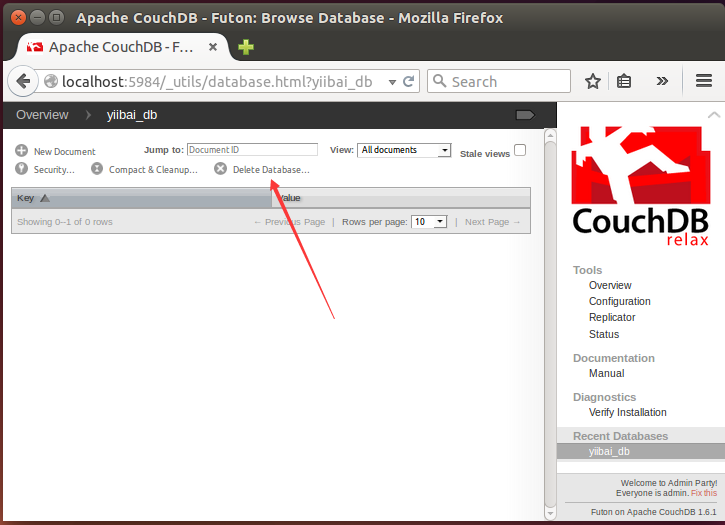
Task: Open the Security settings icon
Action: 21,169
